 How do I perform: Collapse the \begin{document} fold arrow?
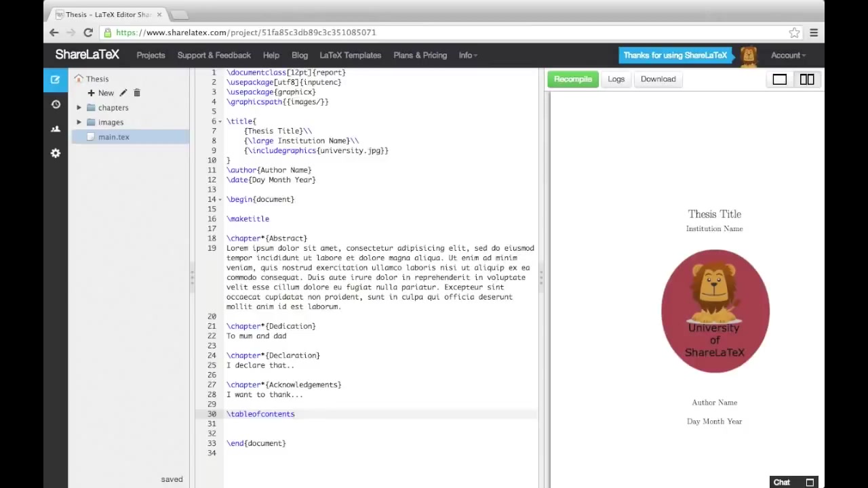click(x=220, y=199)
